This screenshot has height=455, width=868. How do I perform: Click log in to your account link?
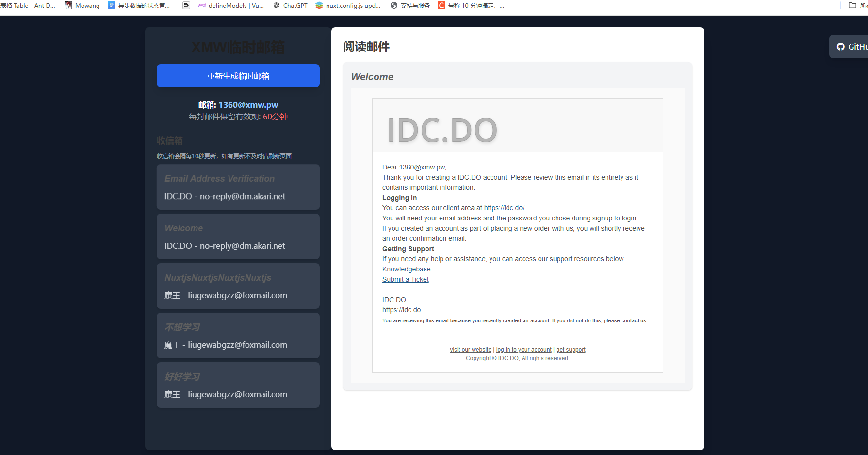(x=524, y=350)
